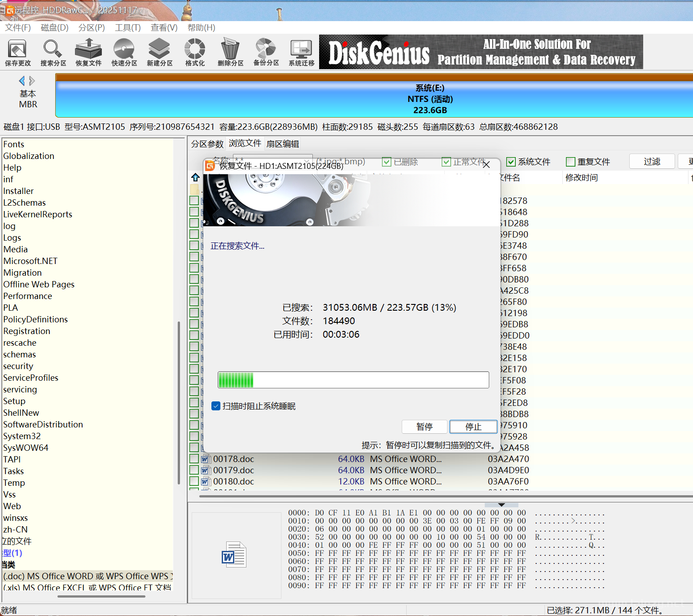Screen dimensions: 693x616
Task: Click the Format (格式化) toolbar icon
Action: pyautogui.click(x=195, y=53)
